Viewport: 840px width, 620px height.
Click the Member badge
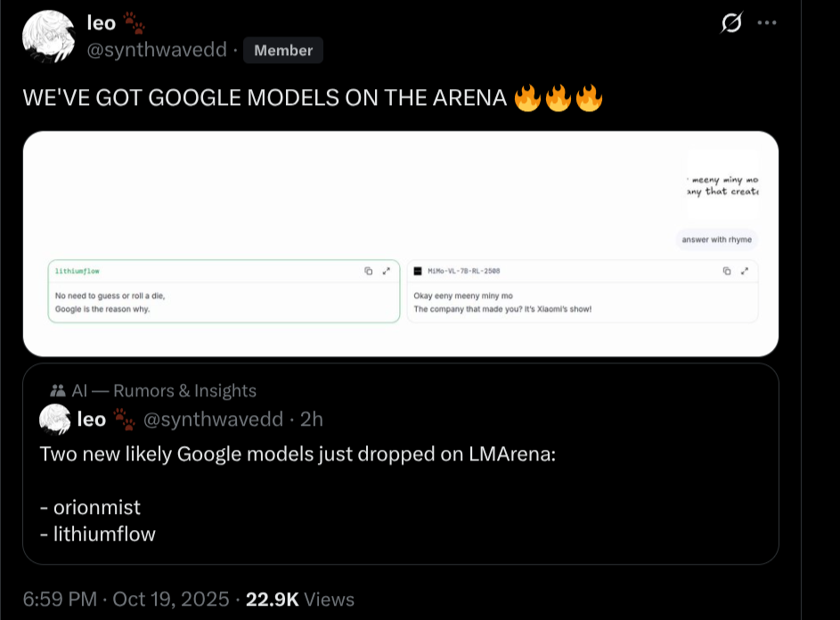[x=283, y=51]
